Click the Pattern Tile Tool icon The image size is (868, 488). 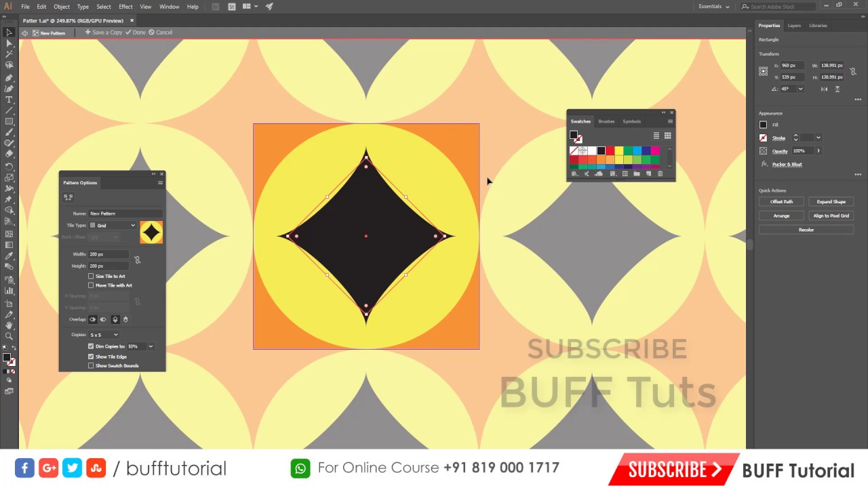(x=68, y=197)
